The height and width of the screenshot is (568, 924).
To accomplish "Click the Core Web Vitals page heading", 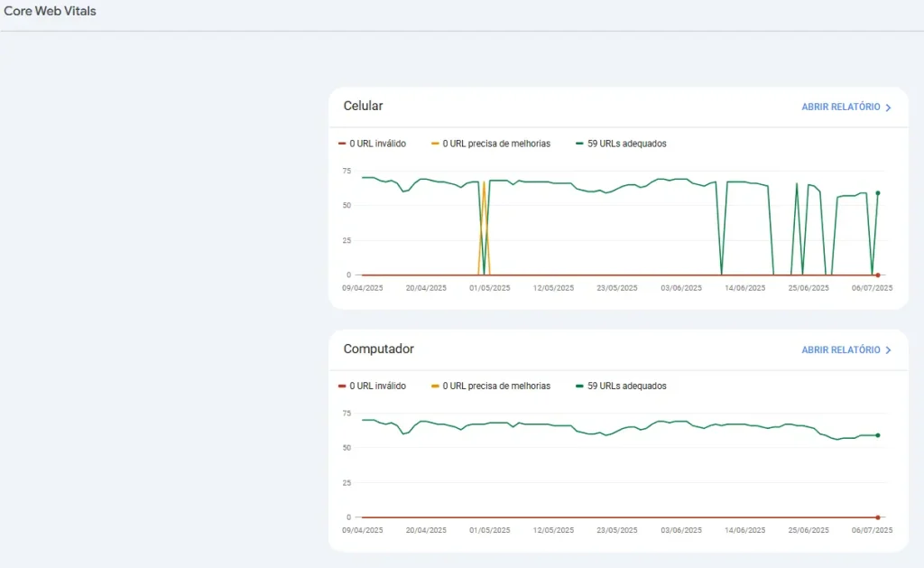I will point(51,12).
